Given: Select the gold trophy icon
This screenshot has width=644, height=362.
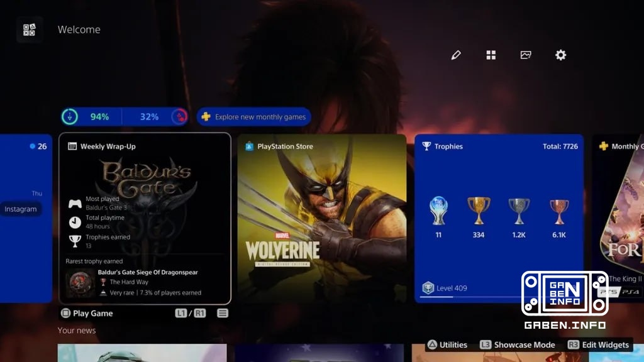Looking at the screenshot, I should pos(479,211).
